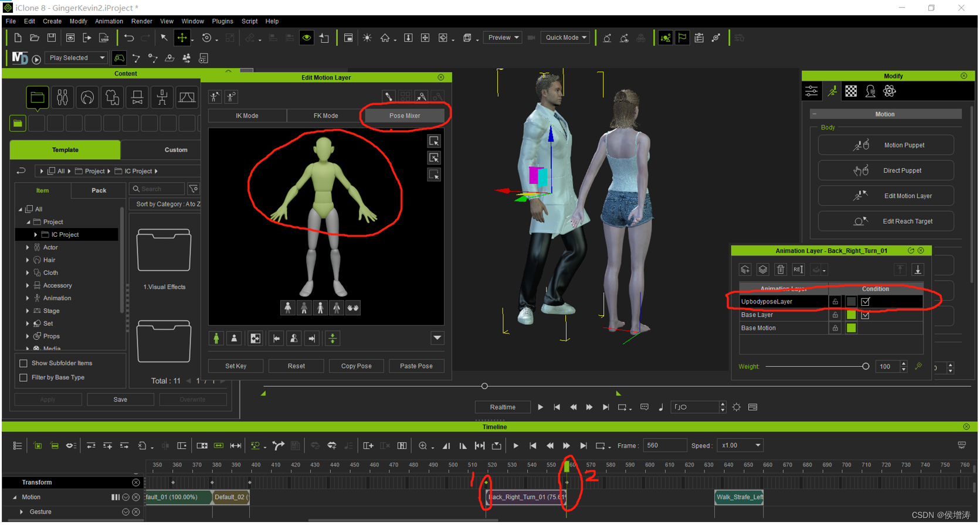980x525 pixels.
Task: Open the Plugins menu
Action: (222, 21)
